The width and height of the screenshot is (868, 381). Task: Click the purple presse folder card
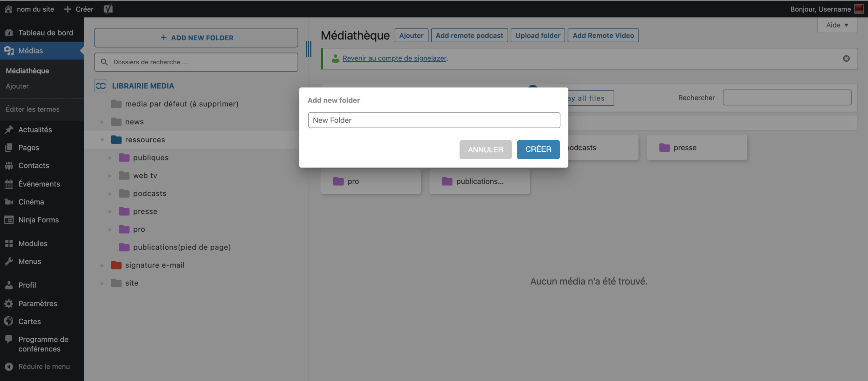[696, 148]
